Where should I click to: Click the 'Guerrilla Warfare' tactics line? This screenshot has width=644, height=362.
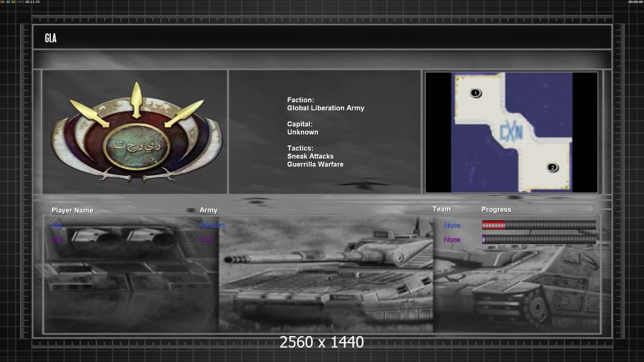315,164
